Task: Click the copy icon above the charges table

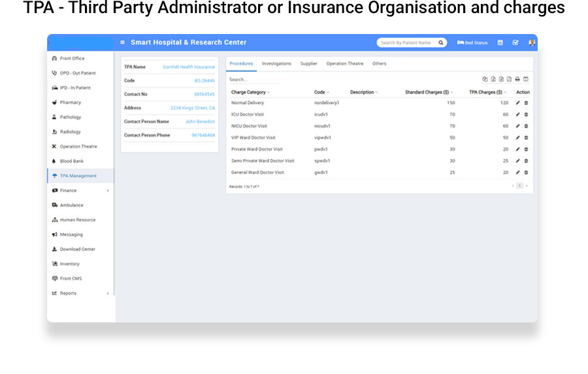Action: coord(485,79)
